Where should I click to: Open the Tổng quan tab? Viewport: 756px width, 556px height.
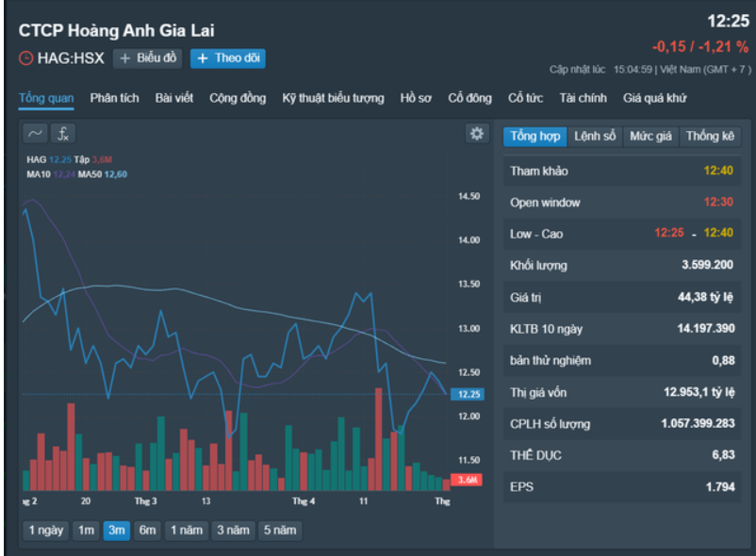pyautogui.click(x=46, y=98)
